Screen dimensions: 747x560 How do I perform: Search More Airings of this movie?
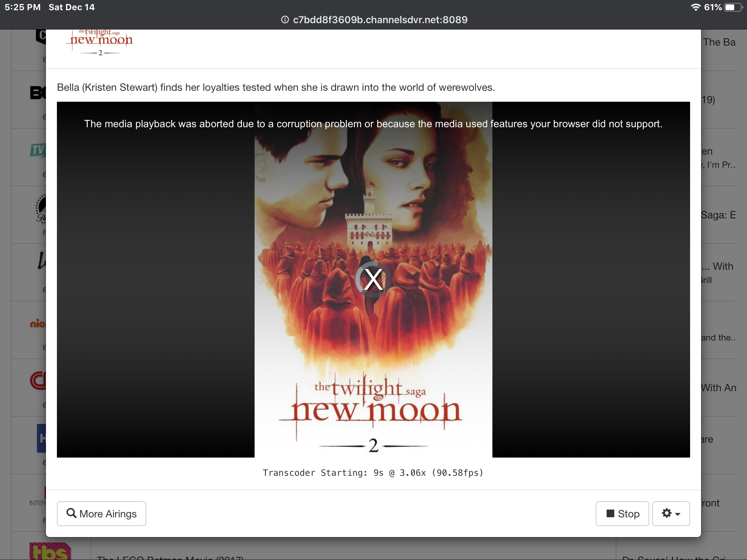point(101,513)
